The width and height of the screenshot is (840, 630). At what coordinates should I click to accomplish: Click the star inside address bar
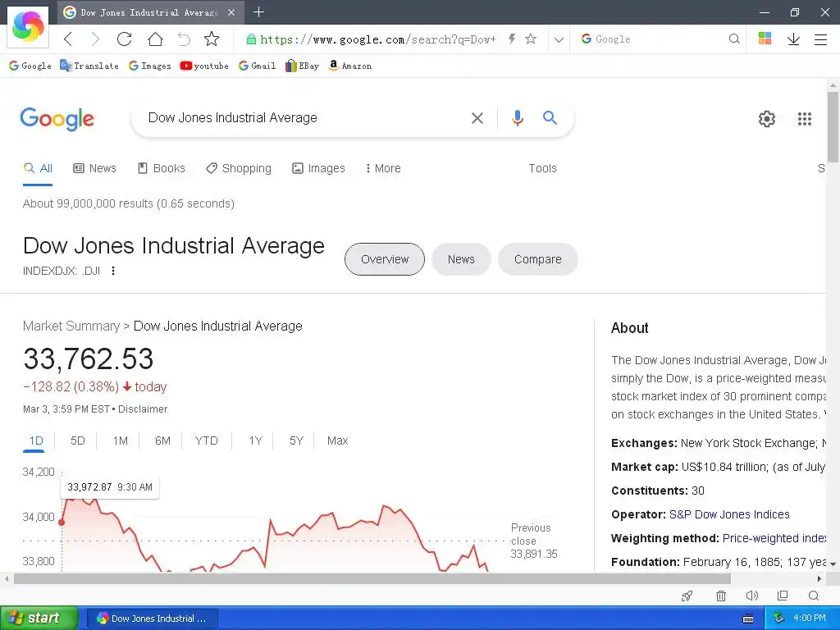531,39
